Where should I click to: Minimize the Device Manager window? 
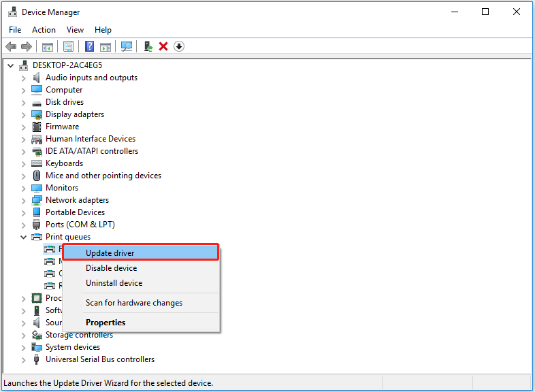pos(455,12)
